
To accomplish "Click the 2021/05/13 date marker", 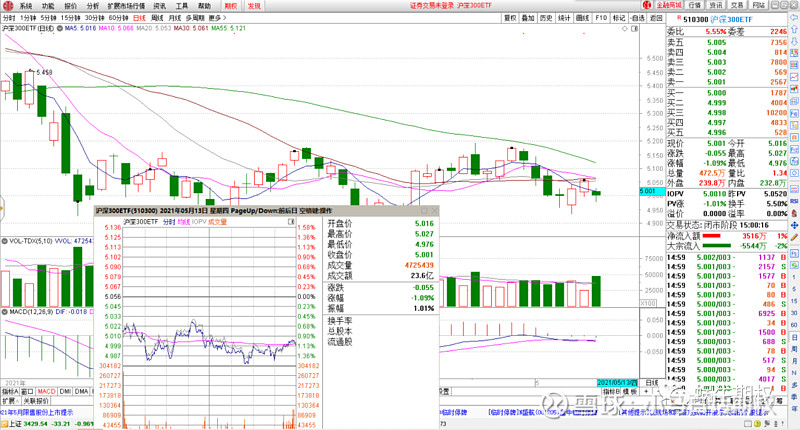I will 617,383.
